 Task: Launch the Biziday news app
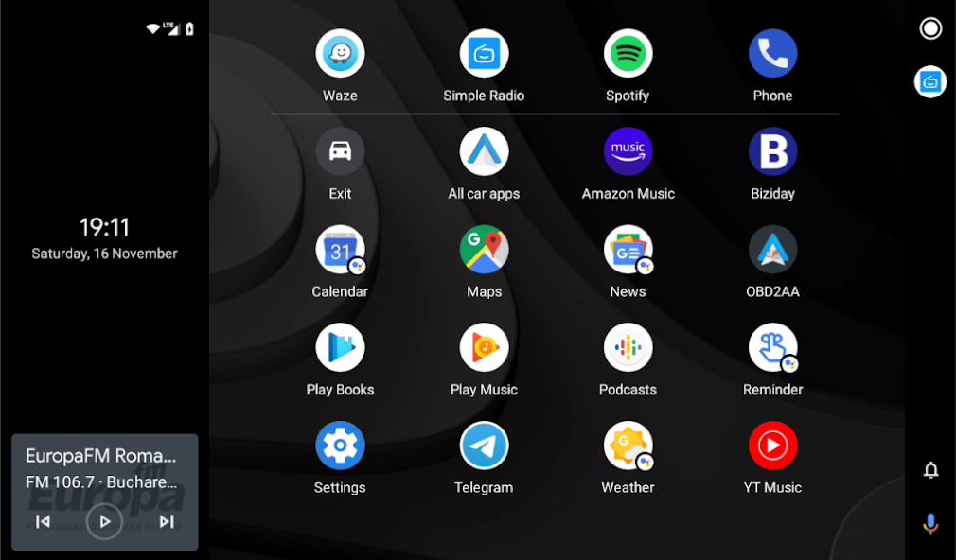click(x=772, y=151)
